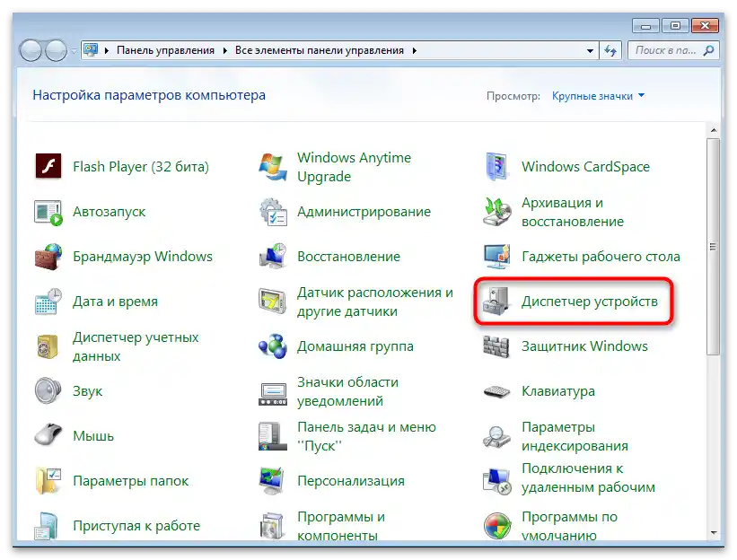Viewport: 737px width, 560px height.
Task: Click the Панель управления breadcrumb
Action: point(165,50)
